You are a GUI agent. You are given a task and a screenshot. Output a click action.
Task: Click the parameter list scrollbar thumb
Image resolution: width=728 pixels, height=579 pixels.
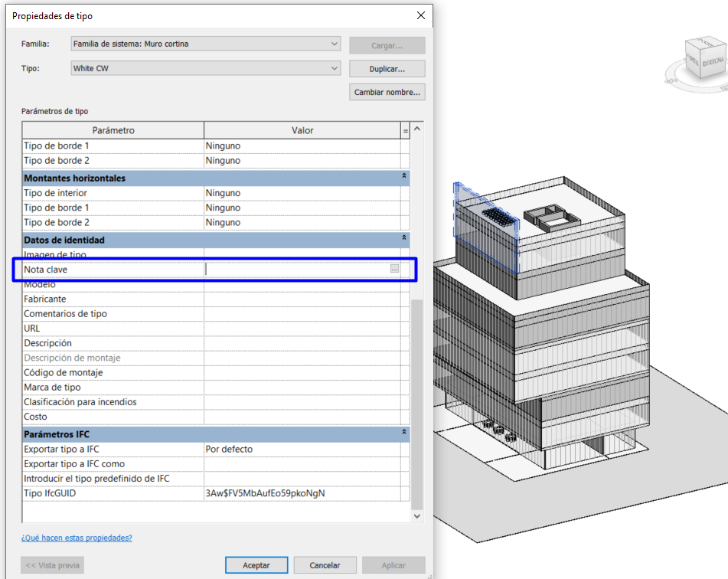pos(417,404)
